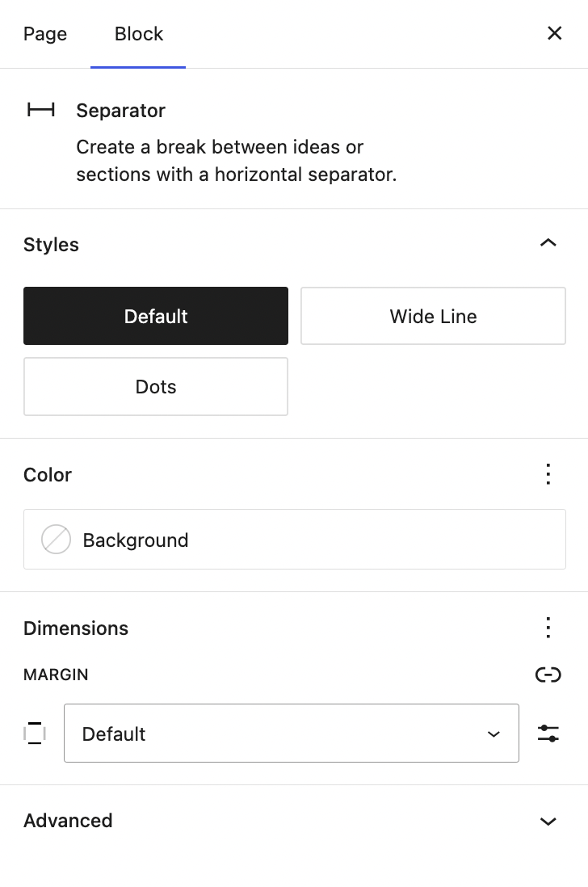Open the Background color picker button
588x887 pixels.
294,540
